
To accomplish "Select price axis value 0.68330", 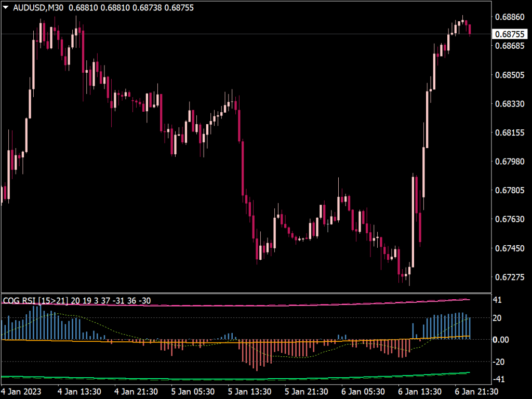I will pyautogui.click(x=510, y=103).
